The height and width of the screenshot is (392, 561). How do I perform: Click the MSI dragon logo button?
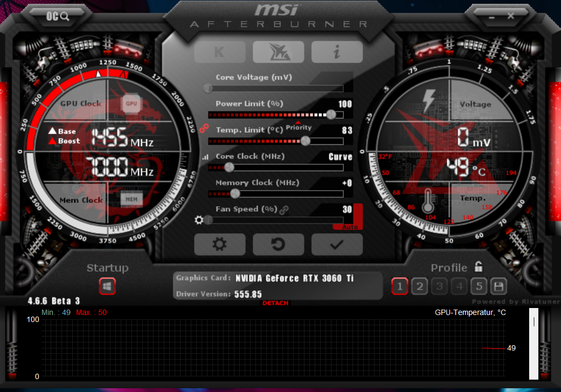(x=279, y=52)
